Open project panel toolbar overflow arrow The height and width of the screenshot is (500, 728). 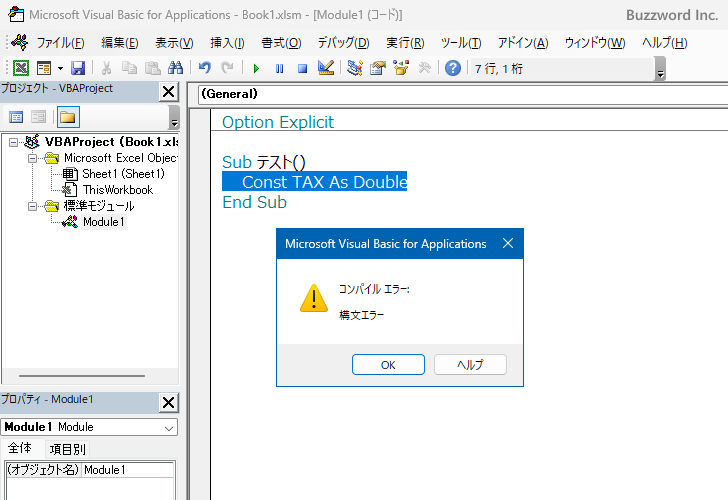point(174,118)
